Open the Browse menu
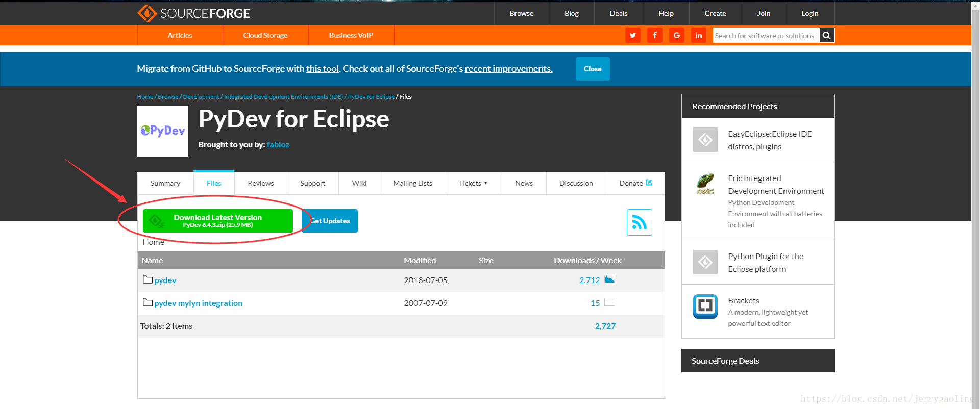 (521, 13)
